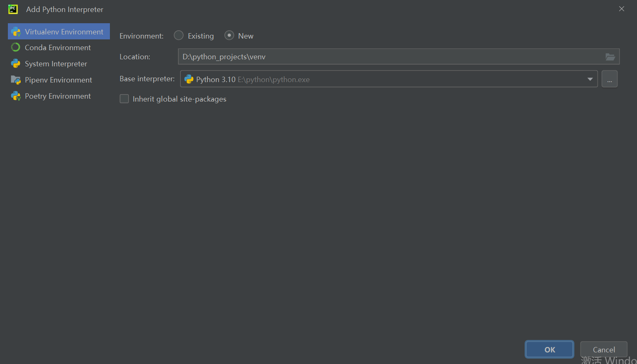Choose System Interpreter in the list

click(x=59, y=63)
